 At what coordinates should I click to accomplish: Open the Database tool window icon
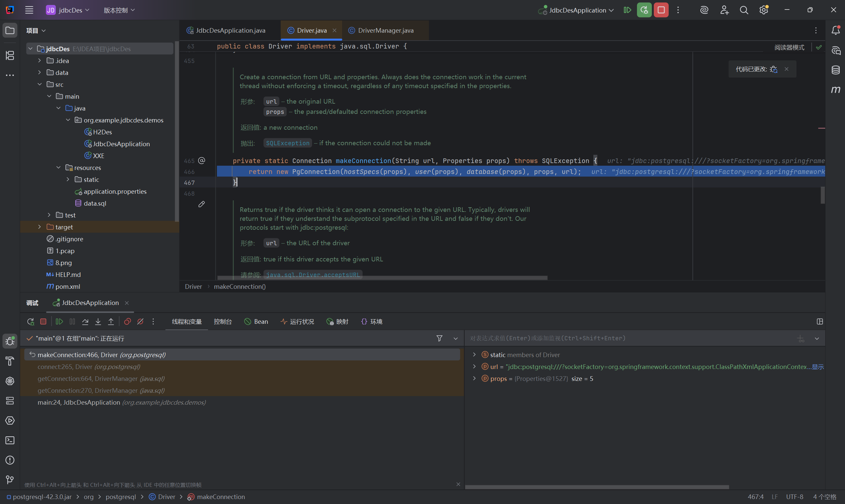click(835, 70)
